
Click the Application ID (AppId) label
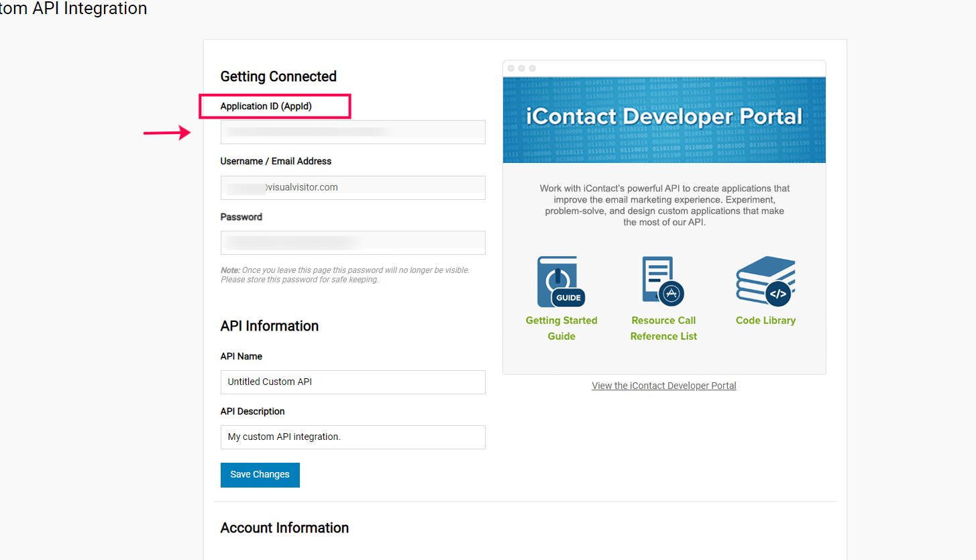[x=266, y=106]
